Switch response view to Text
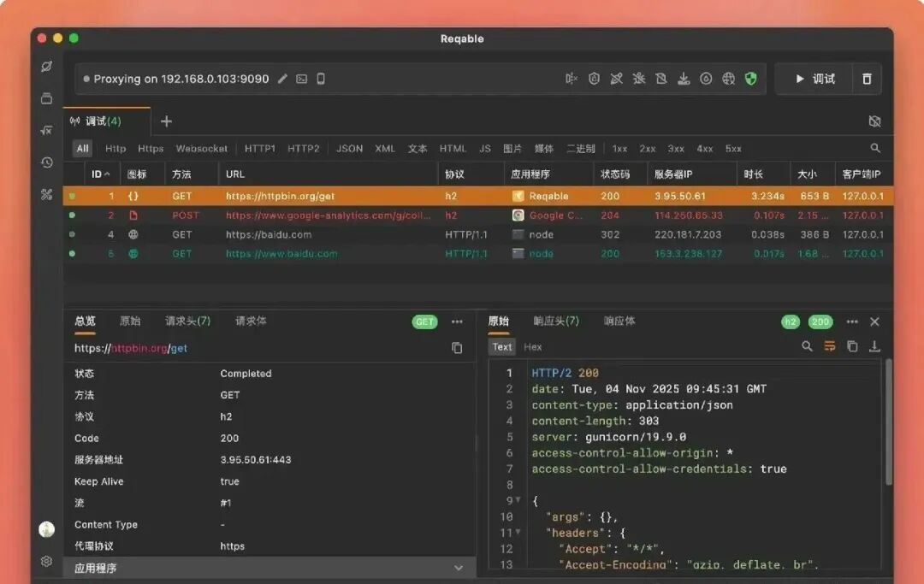 (x=502, y=347)
